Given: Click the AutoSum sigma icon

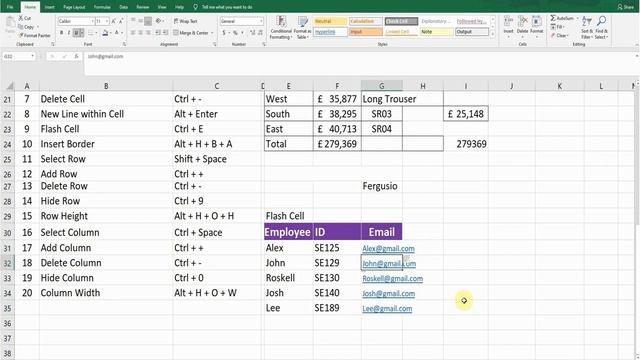Looking at the screenshot, I should [x=553, y=18].
